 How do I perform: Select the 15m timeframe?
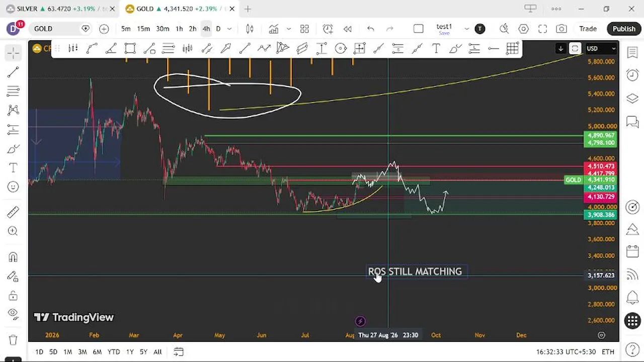click(x=143, y=29)
